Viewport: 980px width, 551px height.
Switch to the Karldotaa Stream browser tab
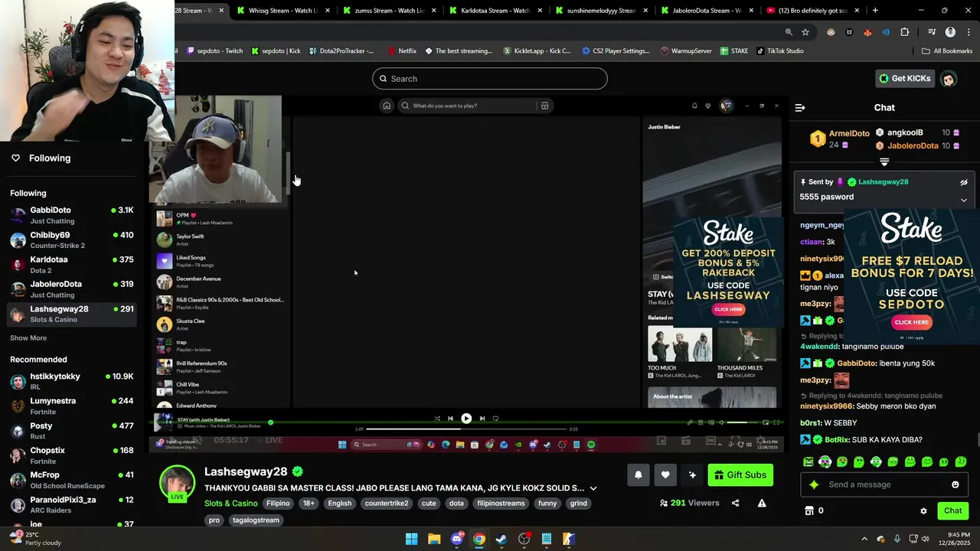tap(495, 11)
